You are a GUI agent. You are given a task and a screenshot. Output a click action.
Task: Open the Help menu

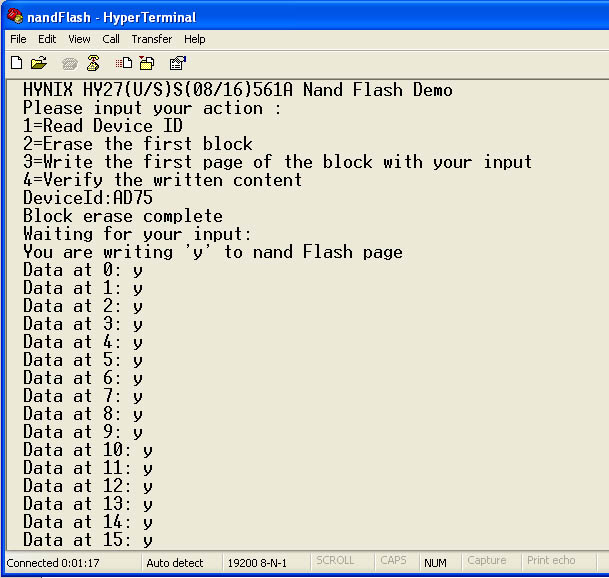195,39
